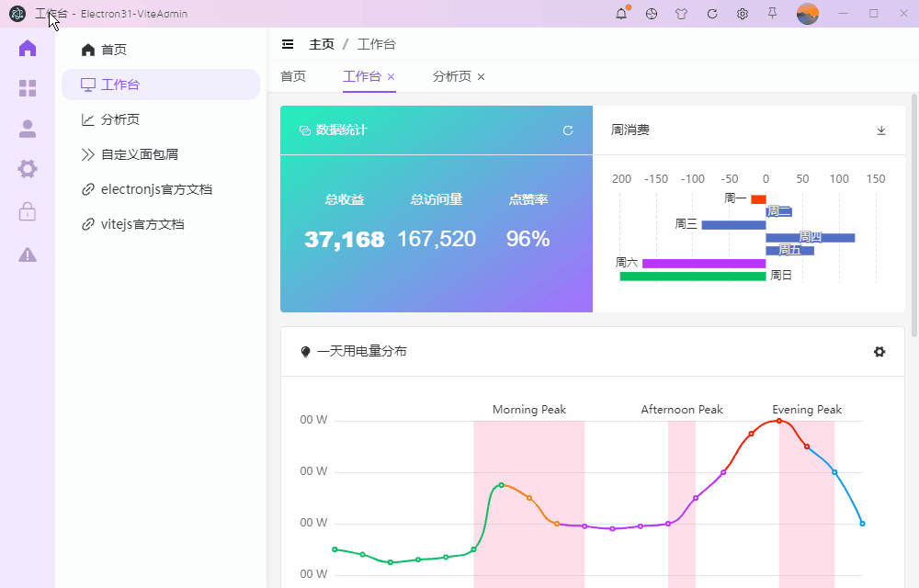Viewport: 919px width, 588px height.
Task: Close the 分析页 tab
Action: tap(482, 77)
